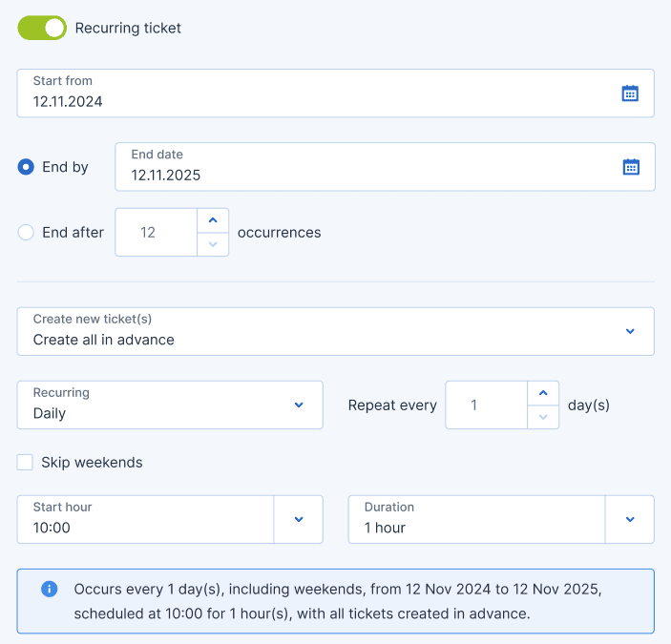671x644 pixels.
Task: Increase occurrences count with up arrow
Action: click(x=213, y=220)
